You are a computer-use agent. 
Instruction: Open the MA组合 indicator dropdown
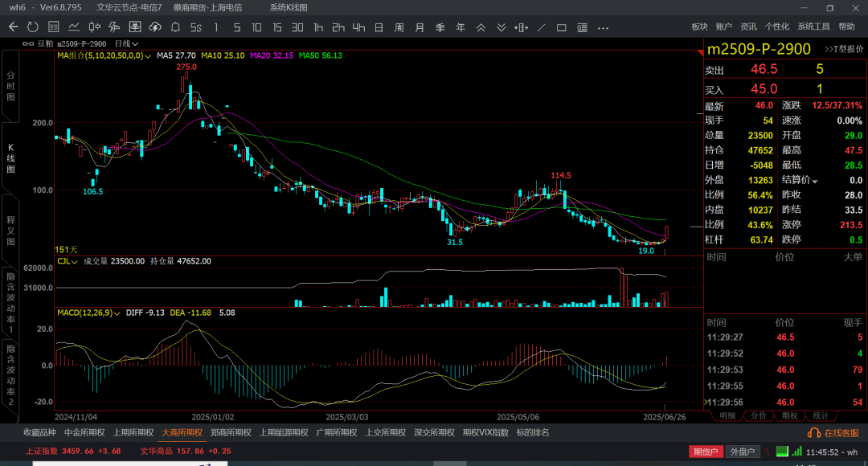pos(104,56)
